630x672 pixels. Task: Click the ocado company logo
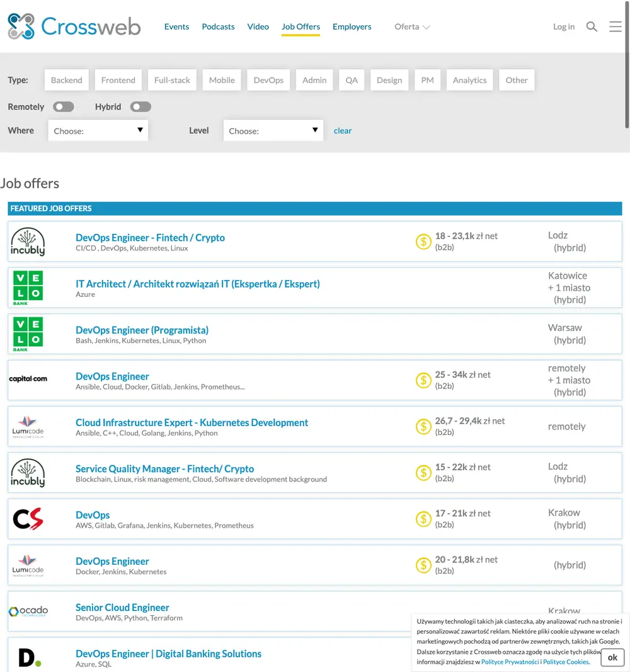coord(28,611)
